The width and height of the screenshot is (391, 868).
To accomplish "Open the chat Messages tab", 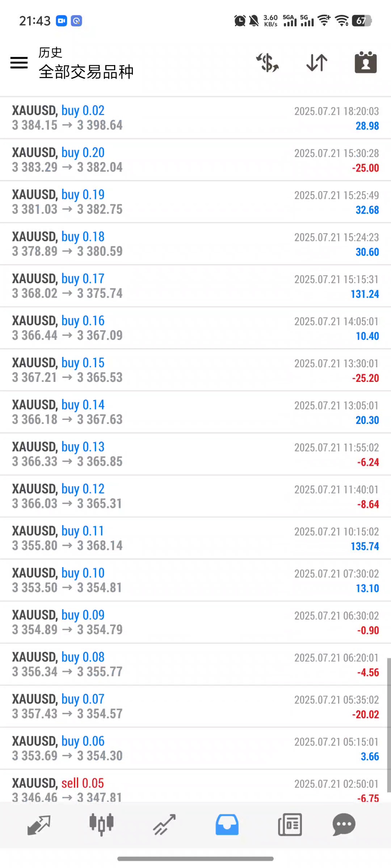I will [x=344, y=825].
